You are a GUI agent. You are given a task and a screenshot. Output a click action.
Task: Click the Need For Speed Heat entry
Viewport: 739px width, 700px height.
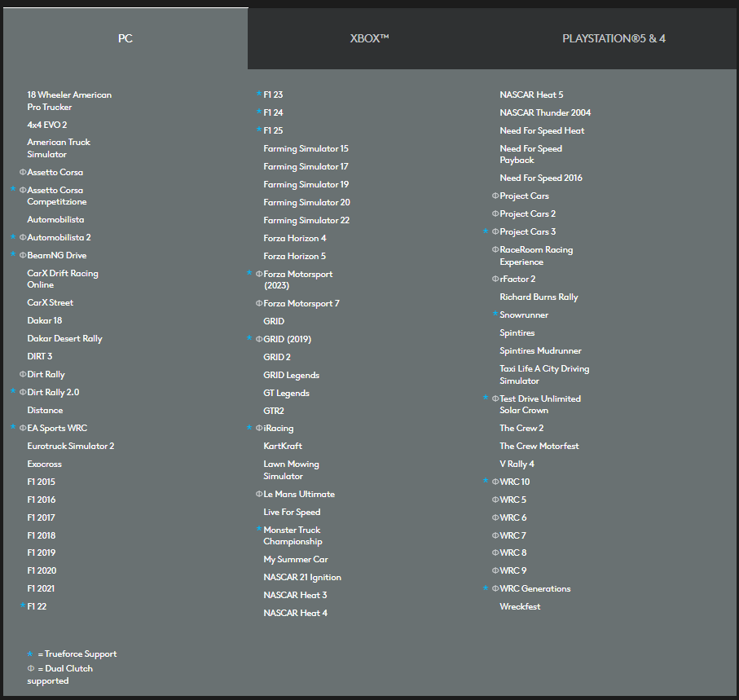pyautogui.click(x=542, y=130)
